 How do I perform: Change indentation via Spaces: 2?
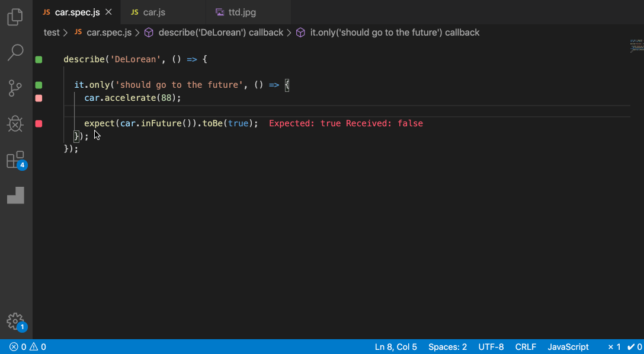pos(448,347)
